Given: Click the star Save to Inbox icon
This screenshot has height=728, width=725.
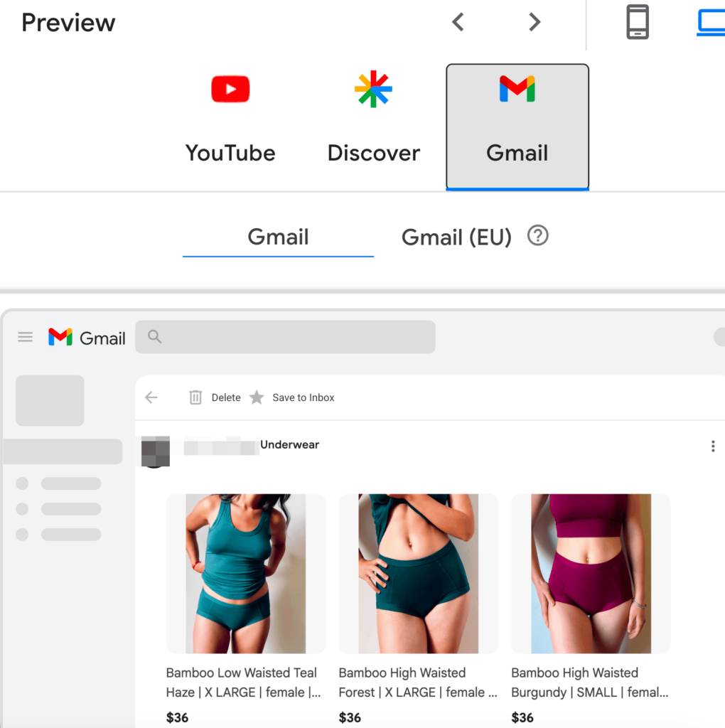Looking at the screenshot, I should 257,397.
